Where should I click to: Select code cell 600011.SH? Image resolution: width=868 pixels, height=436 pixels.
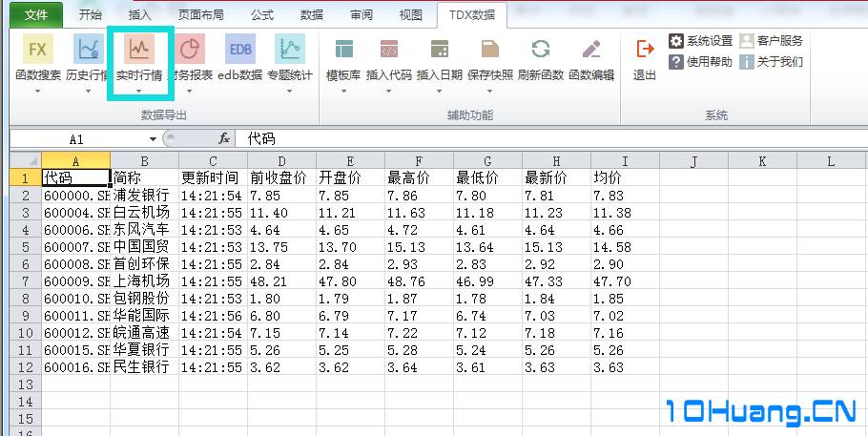pyautogui.click(x=76, y=315)
